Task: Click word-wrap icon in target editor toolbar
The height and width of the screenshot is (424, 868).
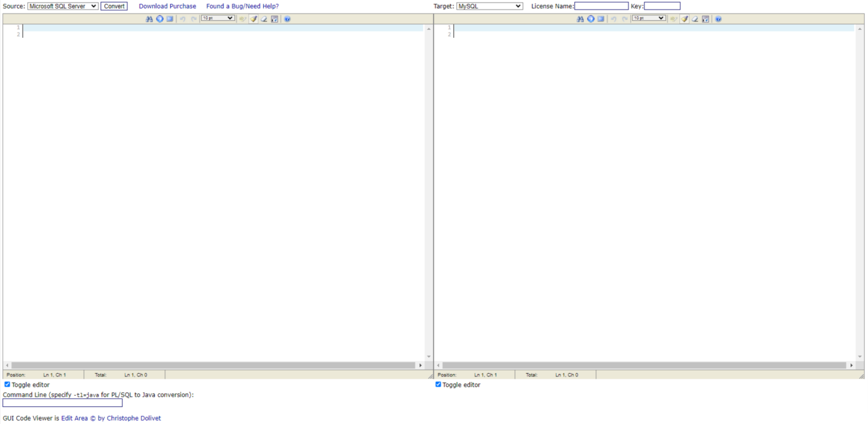Action: pyautogui.click(x=706, y=19)
